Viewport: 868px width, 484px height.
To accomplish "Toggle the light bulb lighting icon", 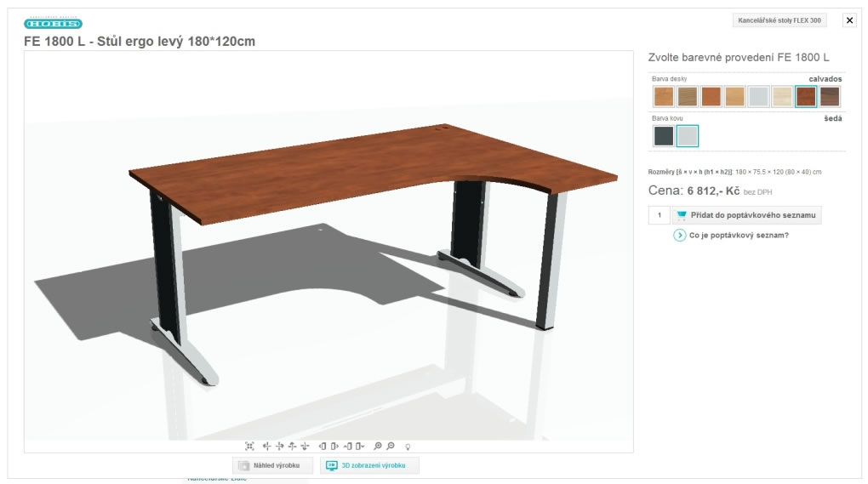I will [408, 447].
